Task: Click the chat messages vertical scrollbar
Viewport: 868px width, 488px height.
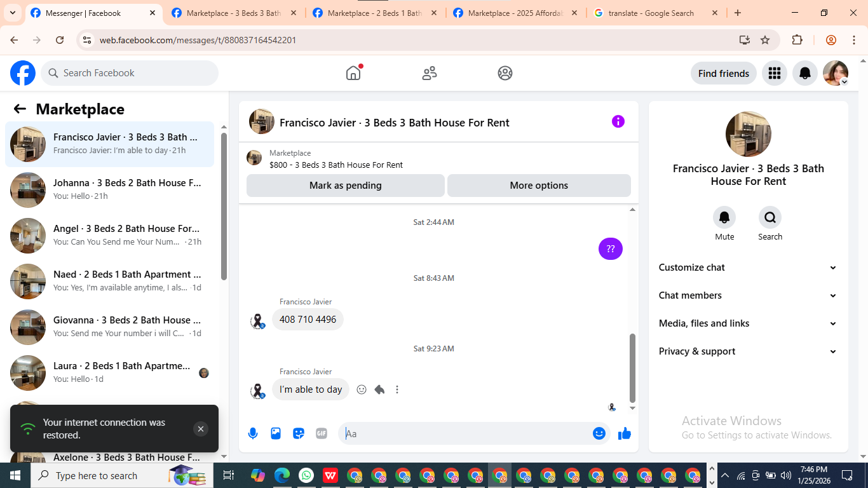Action: click(632, 367)
